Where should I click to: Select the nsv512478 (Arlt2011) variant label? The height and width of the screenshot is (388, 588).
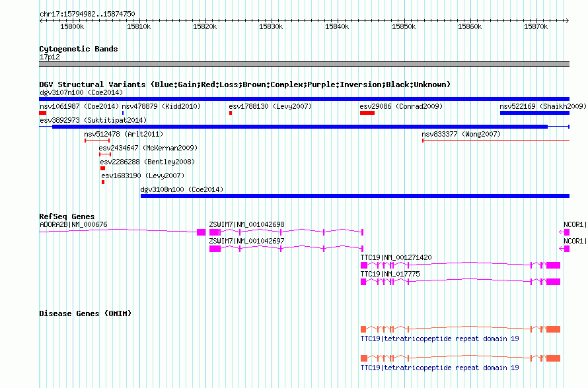[124, 134]
